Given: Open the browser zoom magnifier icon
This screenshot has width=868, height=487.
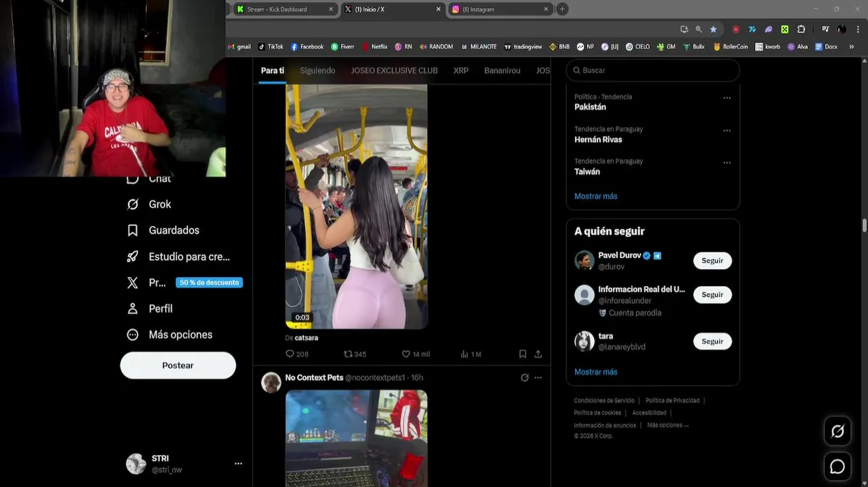Looking at the screenshot, I should coord(699,29).
